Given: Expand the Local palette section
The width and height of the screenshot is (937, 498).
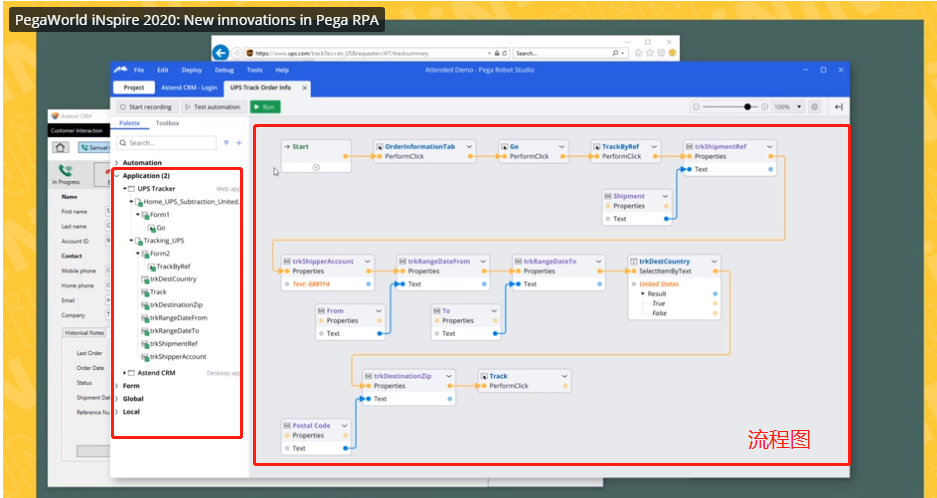Looking at the screenshot, I should point(117,412).
